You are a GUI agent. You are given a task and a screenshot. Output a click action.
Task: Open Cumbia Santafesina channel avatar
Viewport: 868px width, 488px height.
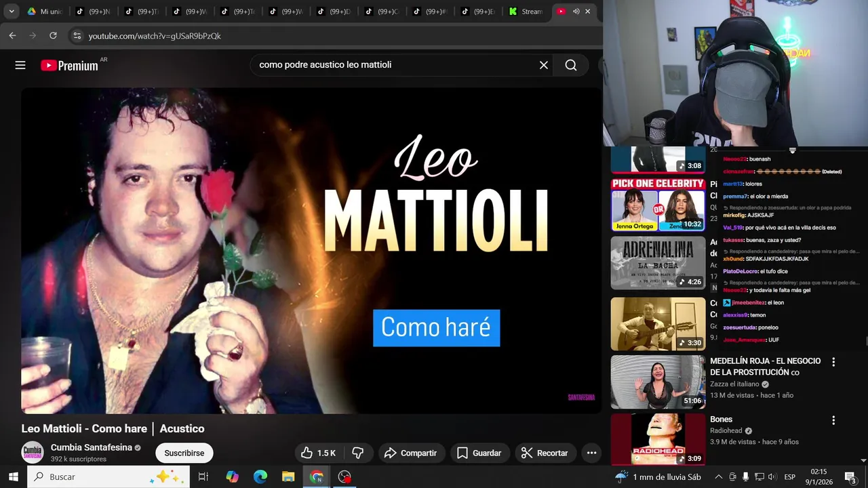(x=33, y=453)
